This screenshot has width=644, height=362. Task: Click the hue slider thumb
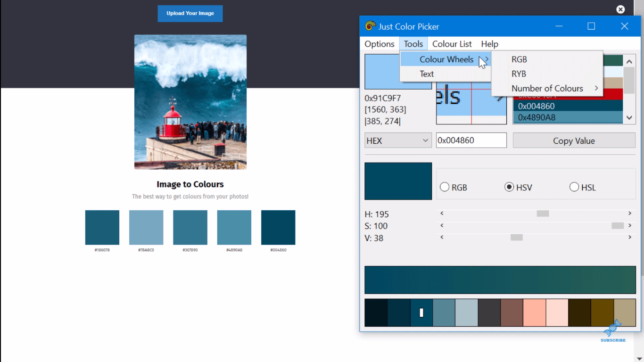click(x=543, y=214)
